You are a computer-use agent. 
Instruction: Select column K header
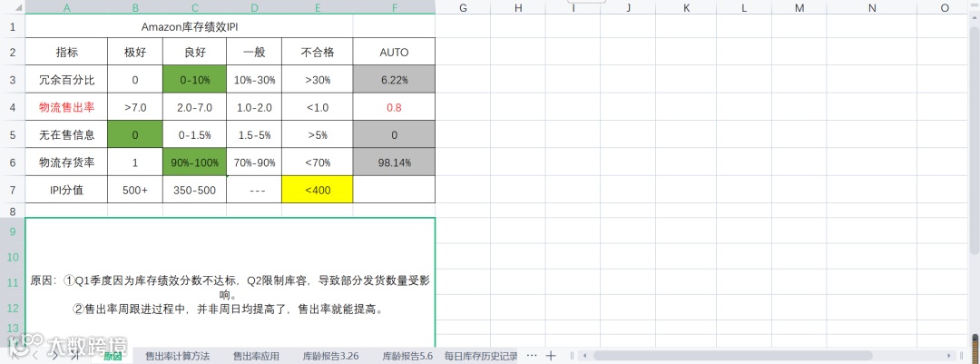click(687, 7)
